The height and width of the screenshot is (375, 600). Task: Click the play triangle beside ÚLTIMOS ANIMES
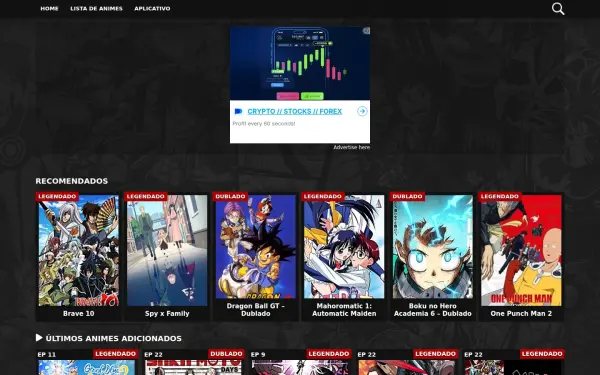click(39, 338)
